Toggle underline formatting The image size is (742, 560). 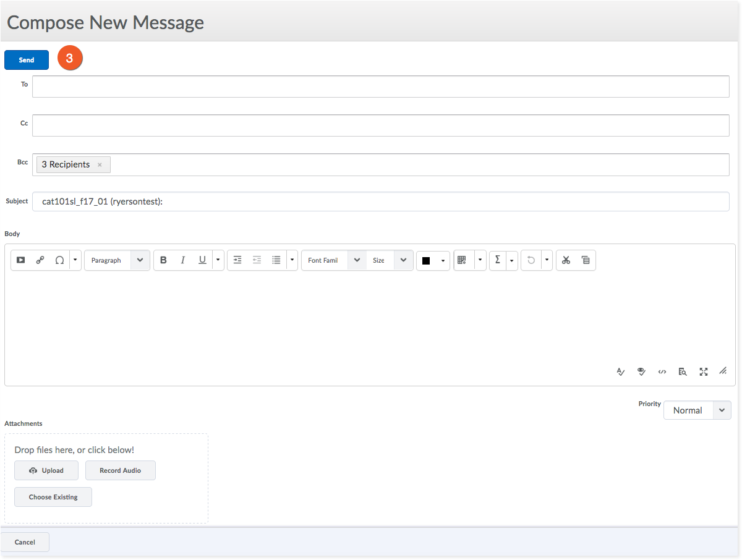click(x=202, y=260)
